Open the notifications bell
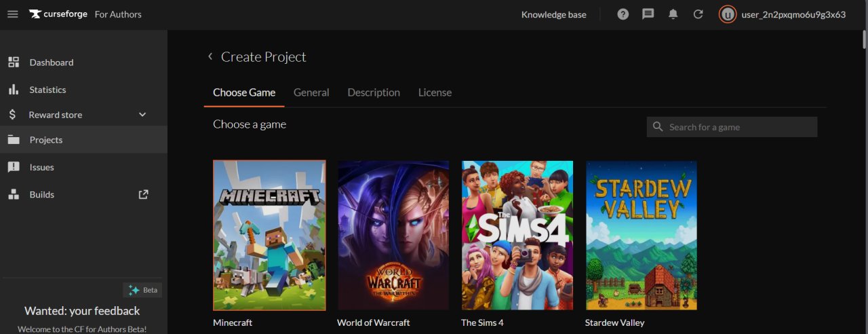 tap(673, 14)
